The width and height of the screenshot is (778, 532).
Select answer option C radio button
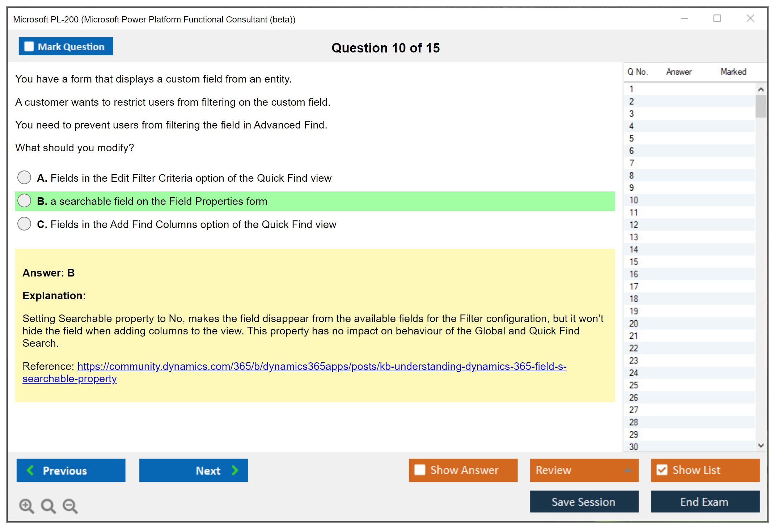coord(24,224)
